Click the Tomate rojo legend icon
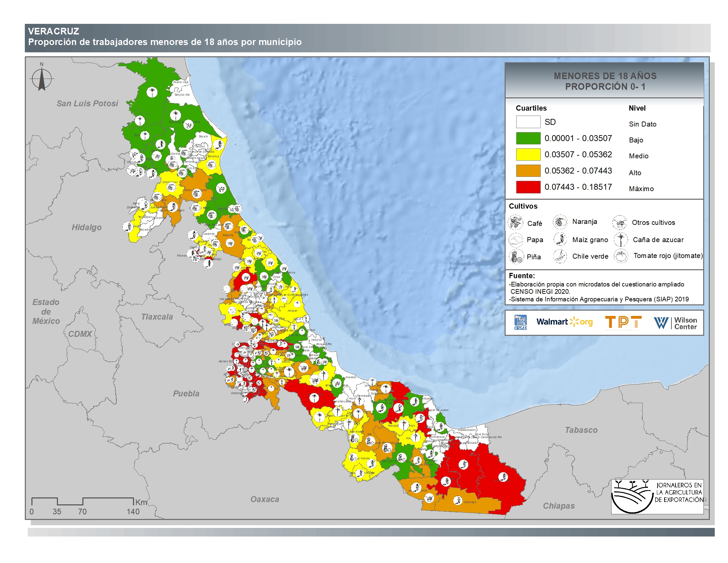This screenshot has height=563, width=728. (621, 256)
